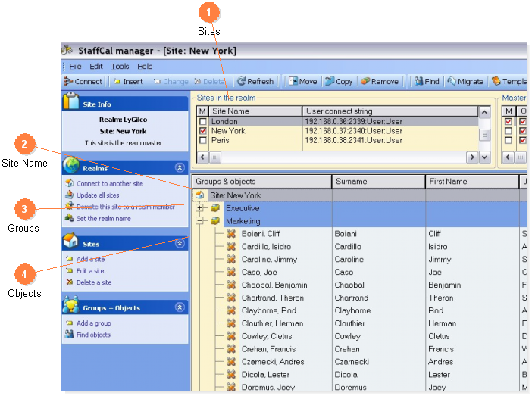The image size is (532, 396).
Task: Open the Edit menu
Action: coord(96,67)
